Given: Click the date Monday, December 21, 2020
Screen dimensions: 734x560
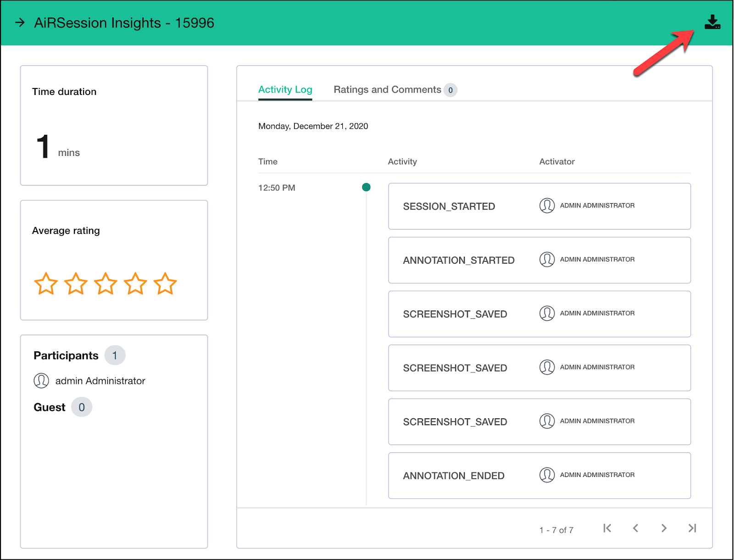Looking at the screenshot, I should pos(313,126).
